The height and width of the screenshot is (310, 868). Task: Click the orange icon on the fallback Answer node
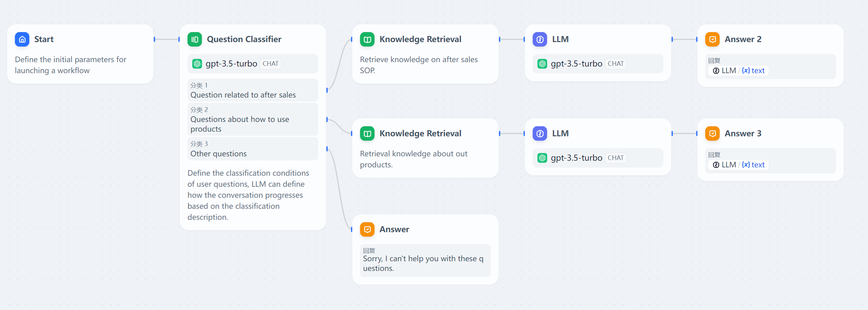(x=367, y=229)
